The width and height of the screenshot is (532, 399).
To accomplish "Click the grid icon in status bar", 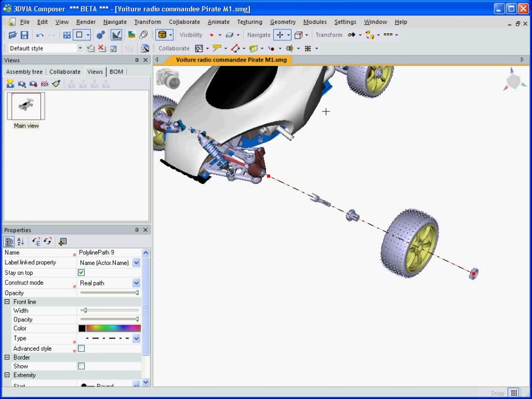I will coord(514,393).
